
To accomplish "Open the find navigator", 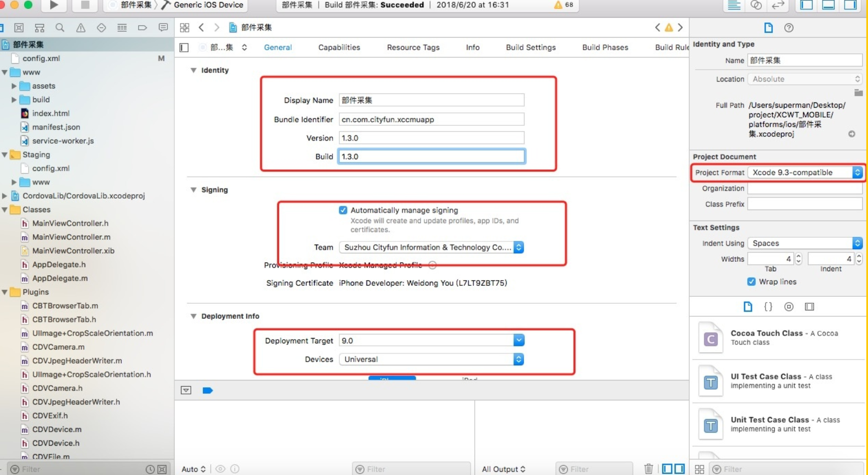I will (x=60, y=28).
